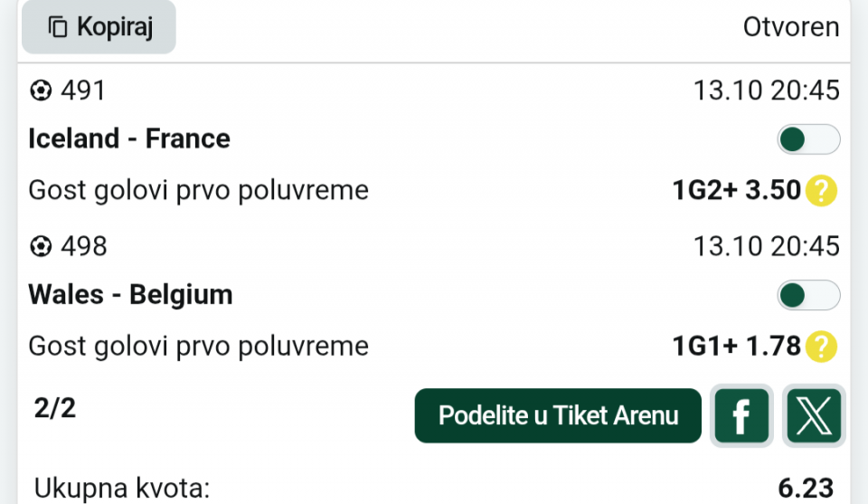Open the Iceland - France match
868x504 pixels.
click(129, 138)
